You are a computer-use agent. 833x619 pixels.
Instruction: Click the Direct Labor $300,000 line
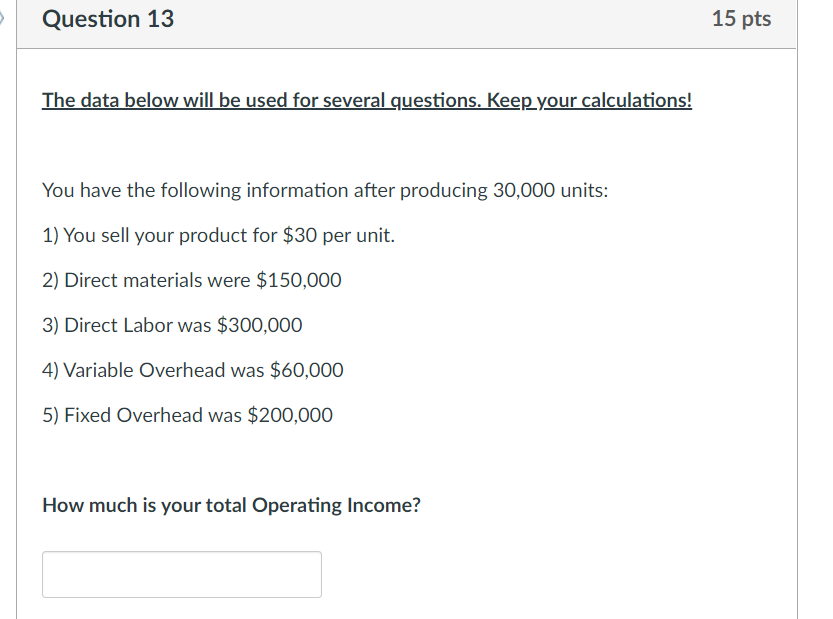[x=171, y=325]
